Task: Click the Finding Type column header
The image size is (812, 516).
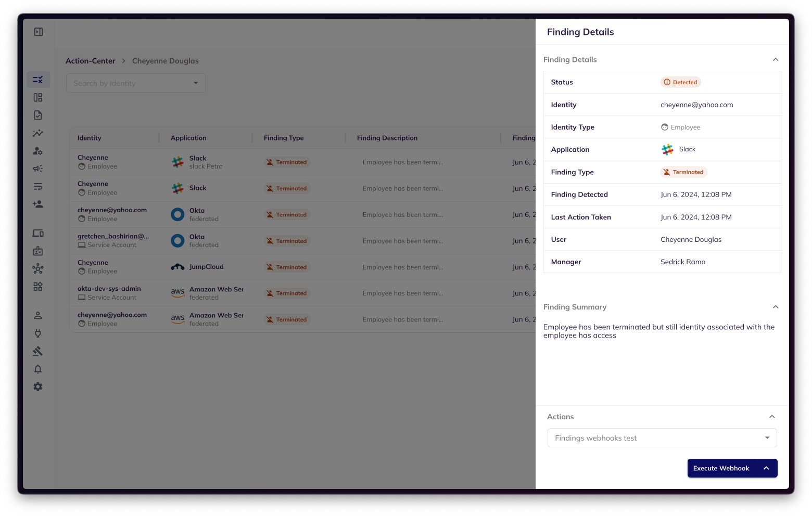Action: click(284, 138)
